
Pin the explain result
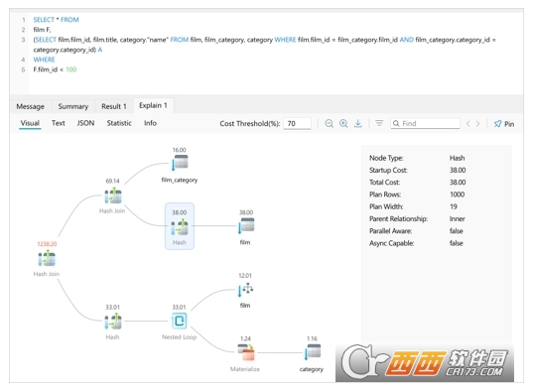pyautogui.click(x=504, y=124)
